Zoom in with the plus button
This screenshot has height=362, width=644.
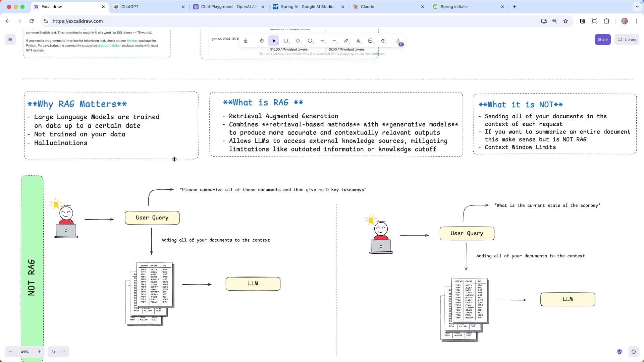(x=39, y=352)
